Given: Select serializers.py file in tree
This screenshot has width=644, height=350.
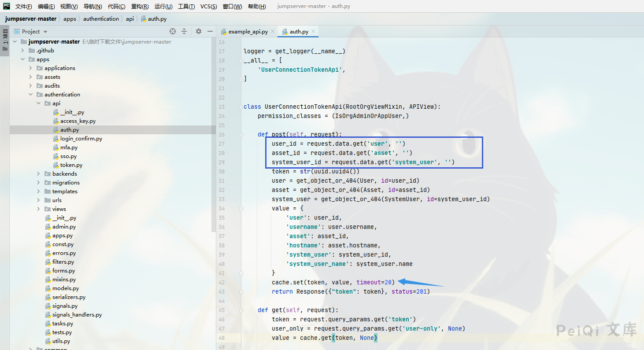Looking at the screenshot, I should 69,297.
